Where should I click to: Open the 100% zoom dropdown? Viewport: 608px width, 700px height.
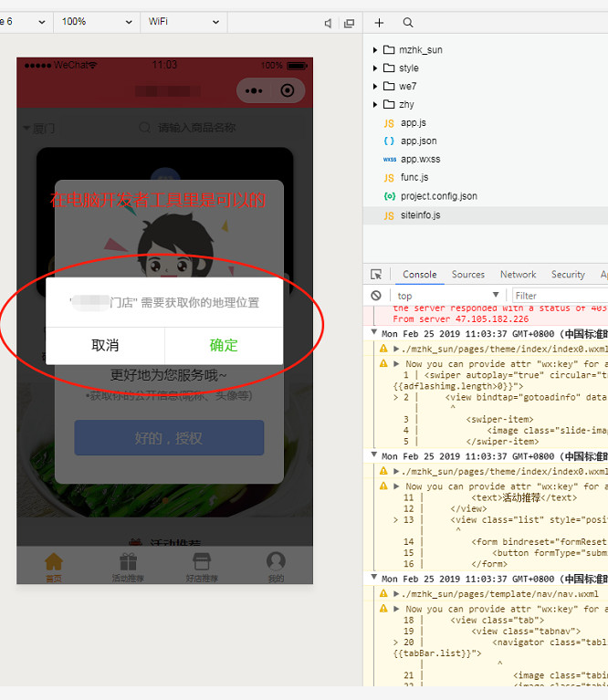[97, 22]
